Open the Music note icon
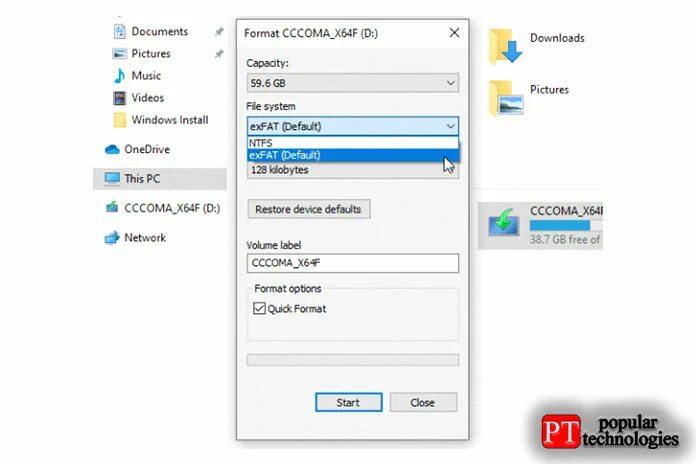Image resolution: width=696 pixels, height=464 pixels. tap(119, 75)
